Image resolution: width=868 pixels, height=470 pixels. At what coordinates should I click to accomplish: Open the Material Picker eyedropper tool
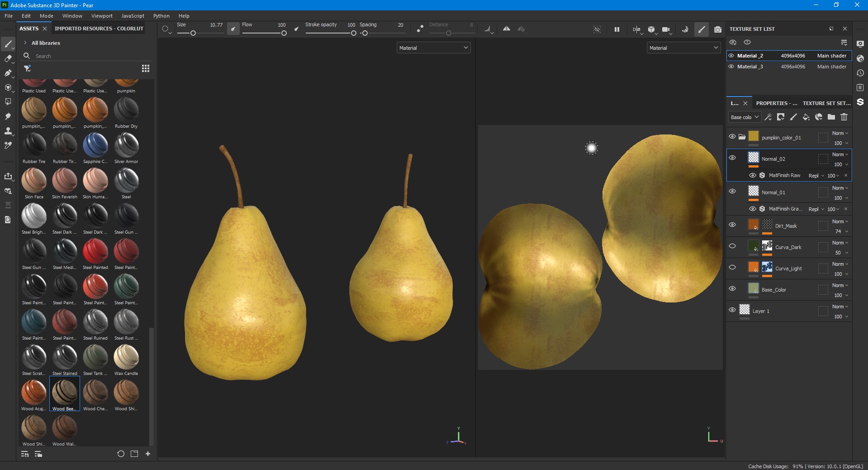[8, 145]
